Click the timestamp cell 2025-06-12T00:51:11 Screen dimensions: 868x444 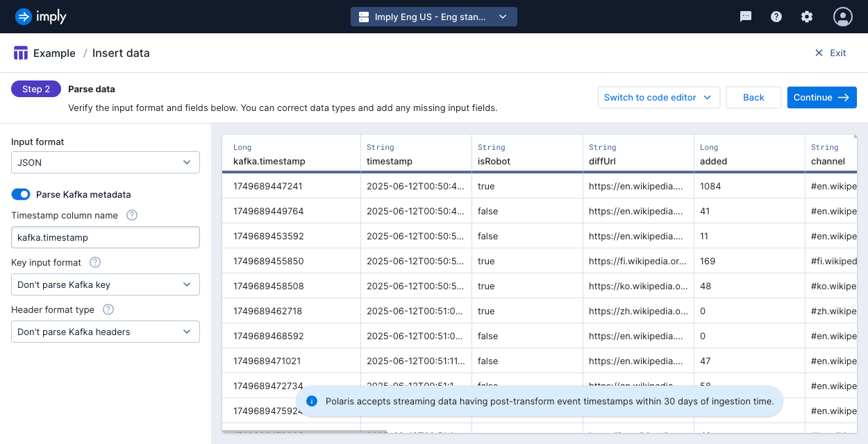tap(416, 361)
